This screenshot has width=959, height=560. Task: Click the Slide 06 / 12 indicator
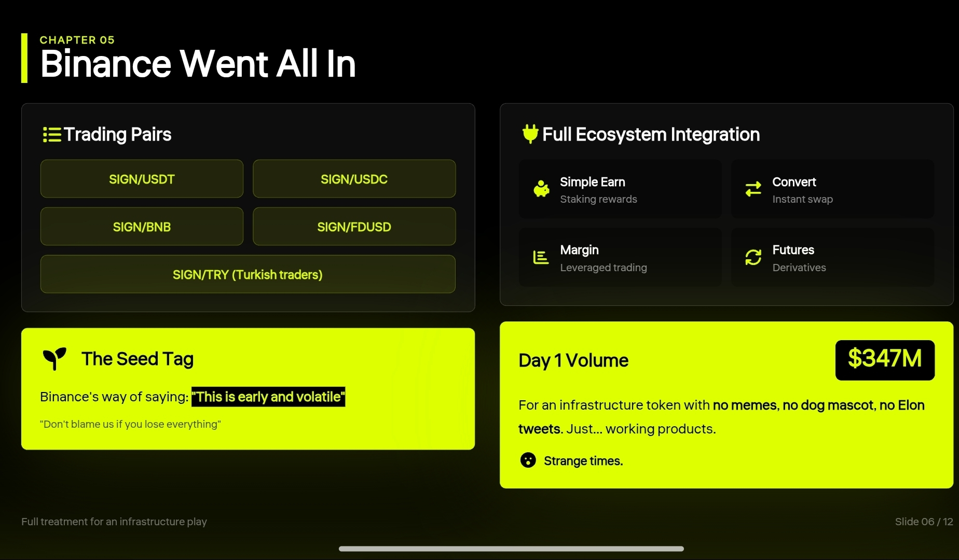(924, 522)
